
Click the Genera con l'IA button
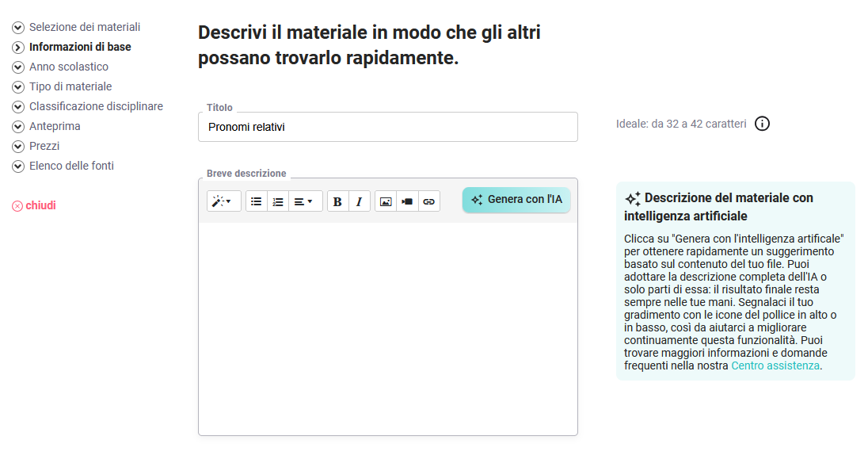516,200
